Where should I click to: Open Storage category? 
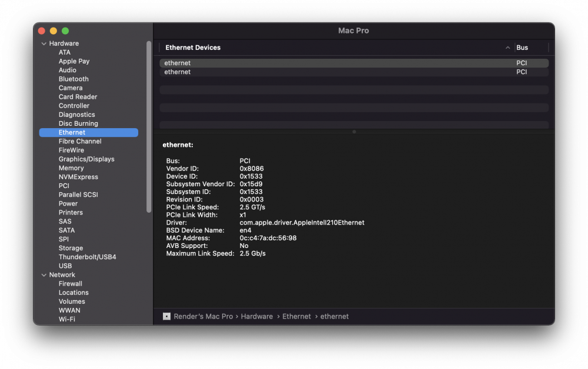pos(71,249)
